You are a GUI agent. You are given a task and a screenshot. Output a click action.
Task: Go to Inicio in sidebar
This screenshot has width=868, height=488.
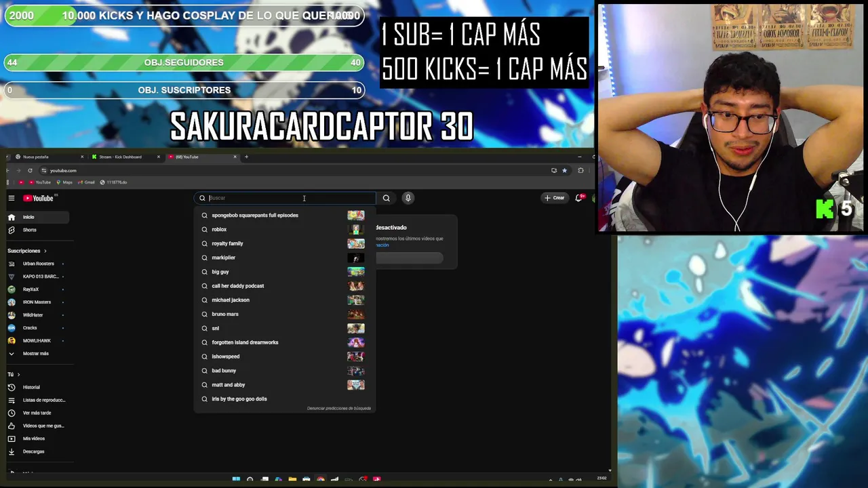38,217
